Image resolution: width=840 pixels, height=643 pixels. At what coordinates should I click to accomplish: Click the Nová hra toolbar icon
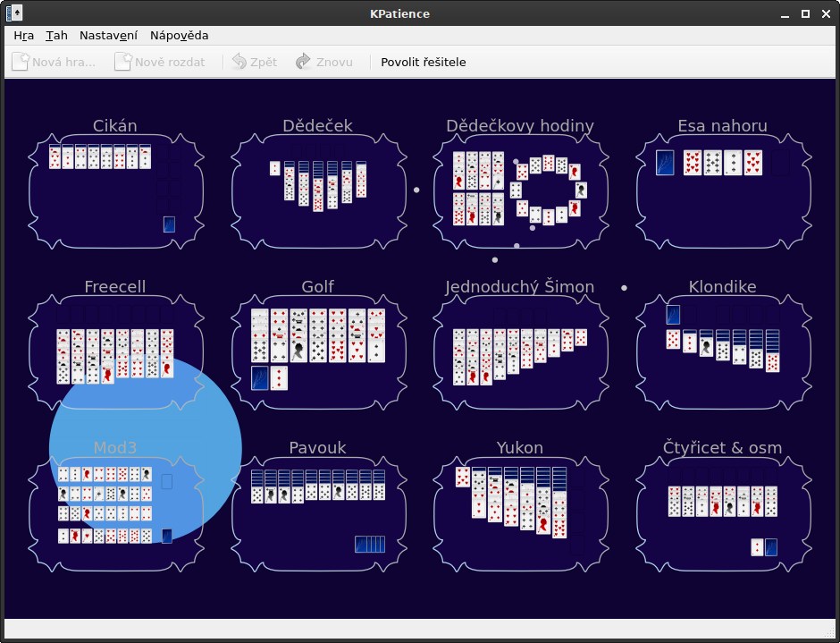pos(21,62)
